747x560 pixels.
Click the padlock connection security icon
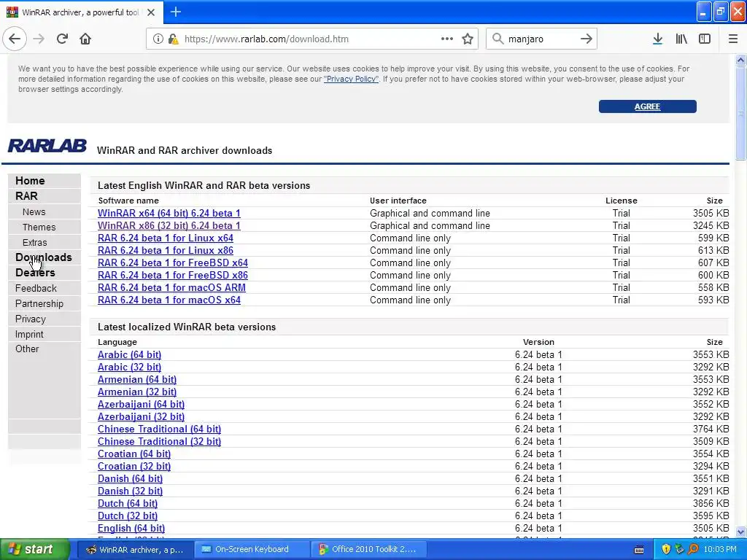(x=174, y=39)
